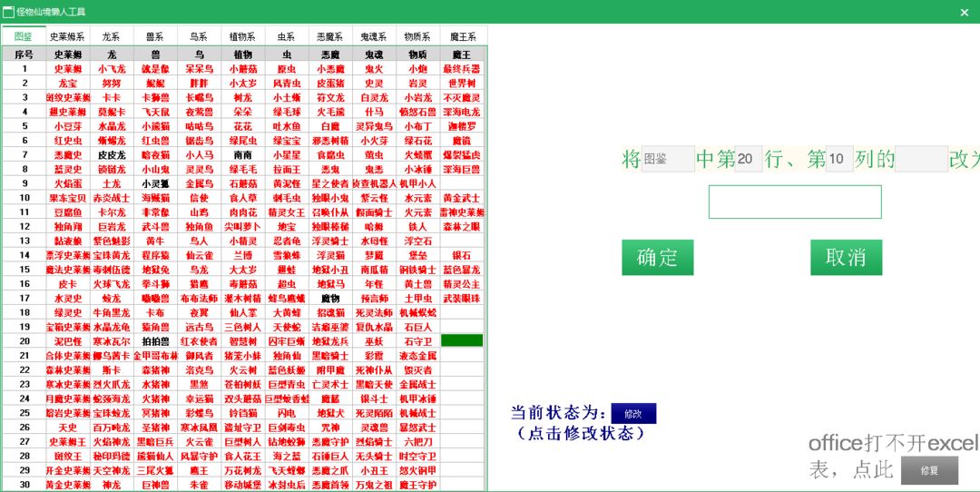Viewport: 980px width, 492px height.
Task: Open the 龙系 tab
Action: 112,36
